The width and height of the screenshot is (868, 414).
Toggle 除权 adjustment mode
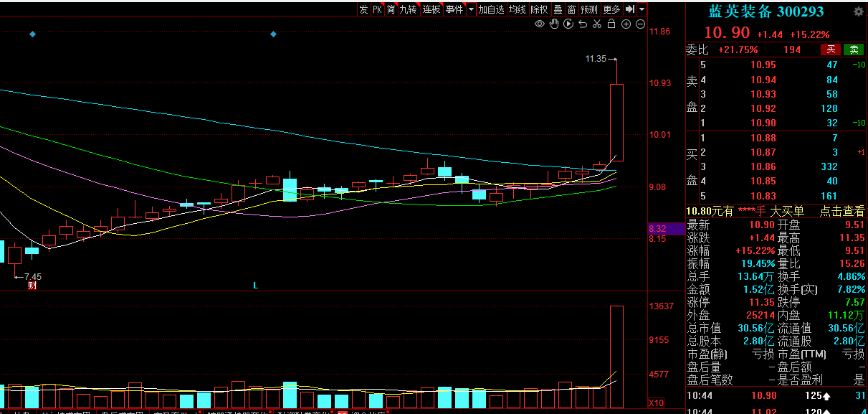pyautogui.click(x=539, y=9)
